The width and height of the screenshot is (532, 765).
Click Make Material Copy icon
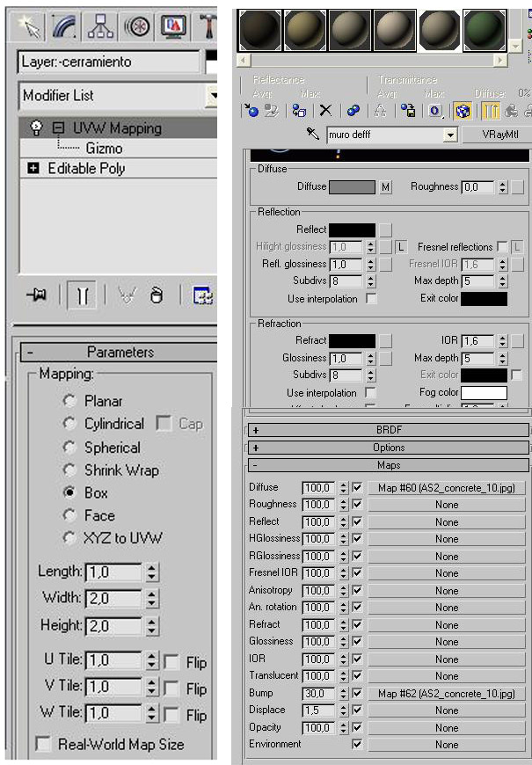(353, 110)
